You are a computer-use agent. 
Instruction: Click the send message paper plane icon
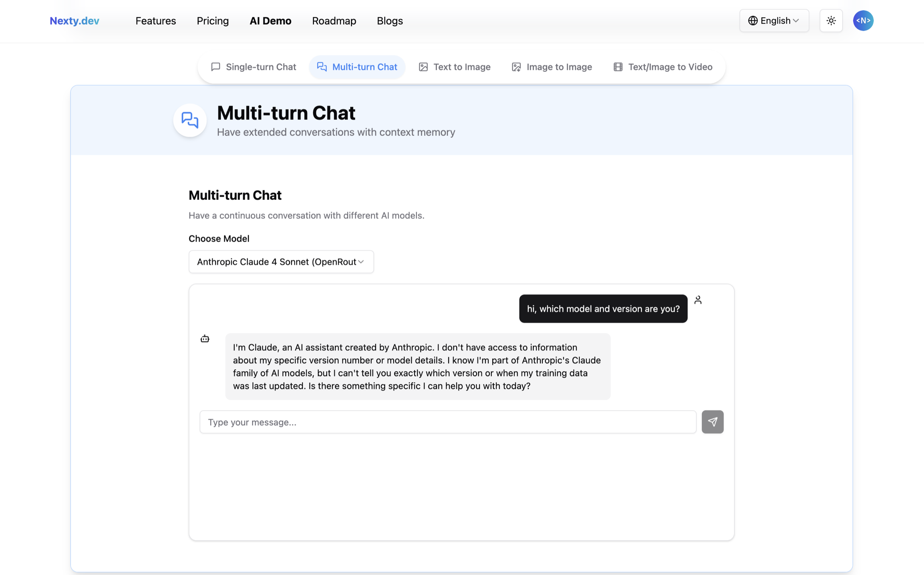712,422
